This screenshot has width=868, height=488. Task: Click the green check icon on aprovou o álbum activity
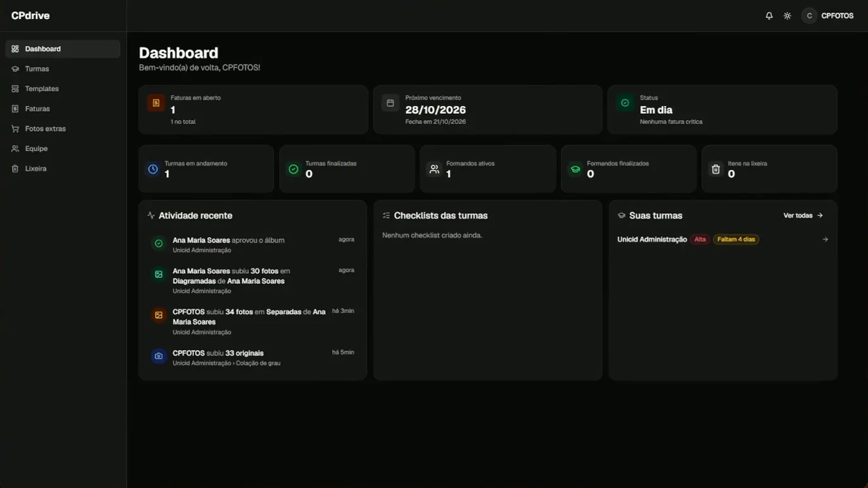point(159,243)
